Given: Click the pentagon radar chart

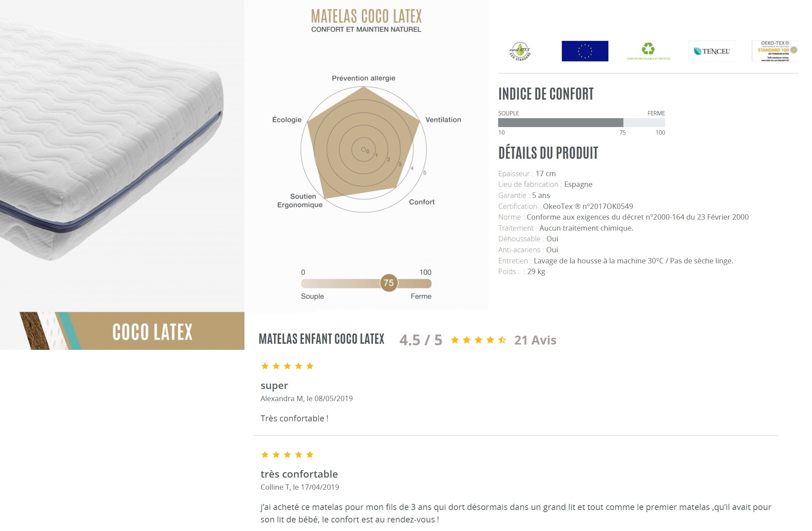Looking at the screenshot, I should [x=363, y=149].
